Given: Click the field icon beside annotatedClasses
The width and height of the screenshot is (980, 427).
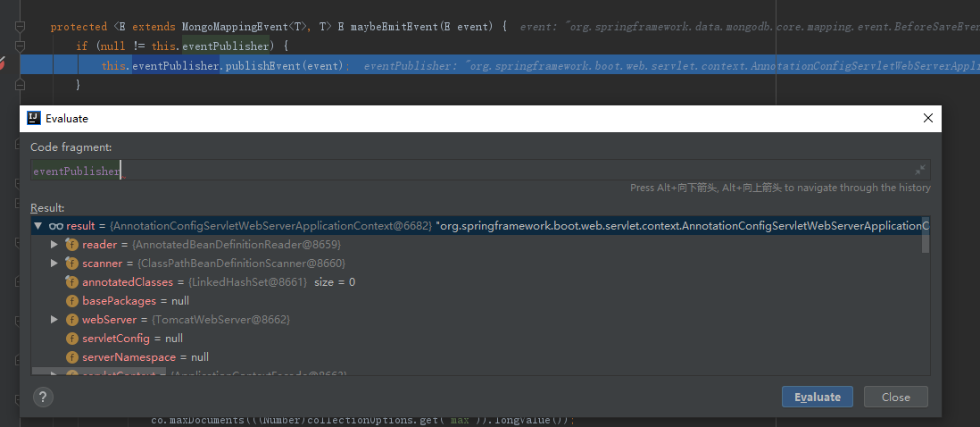Looking at the screenshot, I should click(x=71, y=282).
